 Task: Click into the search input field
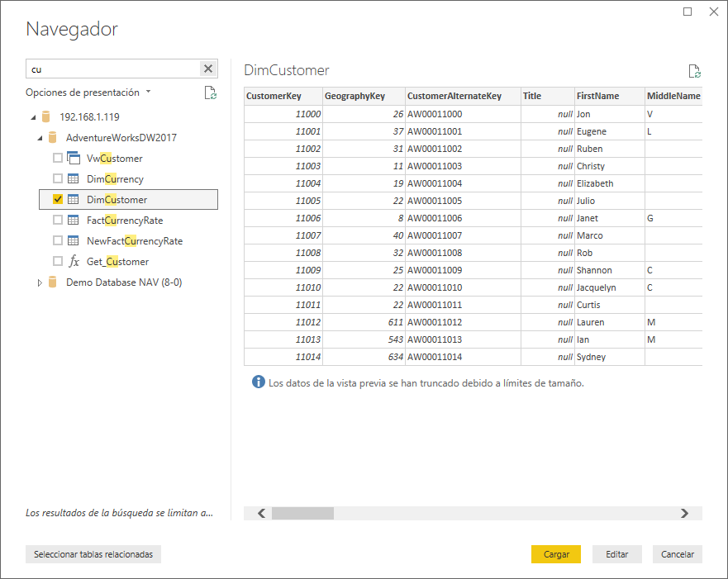click(x=112, y=69)
